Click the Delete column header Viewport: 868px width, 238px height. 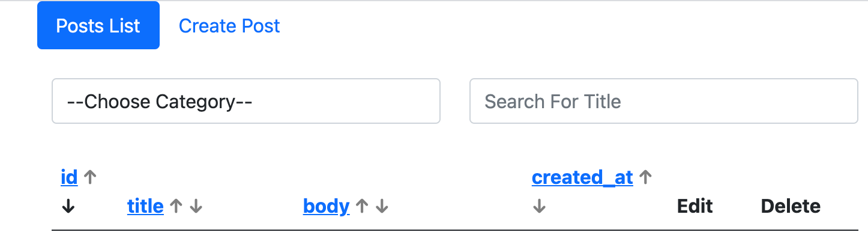(x=791, y=206)
